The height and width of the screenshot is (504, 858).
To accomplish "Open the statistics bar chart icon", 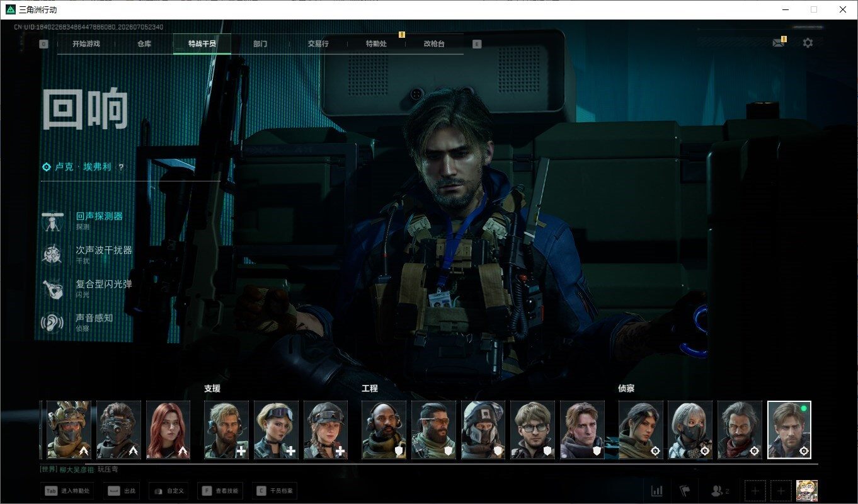I will pos(656,490).
